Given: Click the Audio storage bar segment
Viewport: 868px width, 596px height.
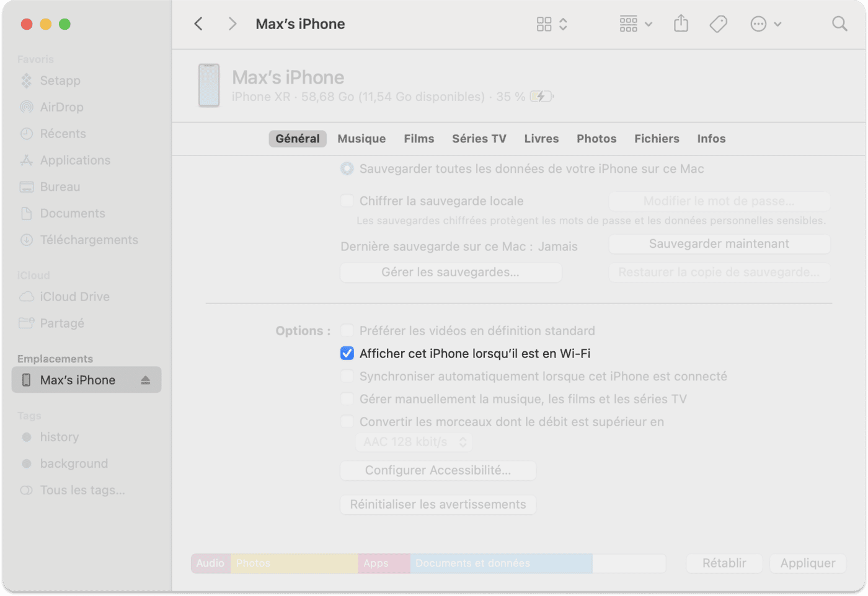Looking at the screenshot, I should 211,563.
